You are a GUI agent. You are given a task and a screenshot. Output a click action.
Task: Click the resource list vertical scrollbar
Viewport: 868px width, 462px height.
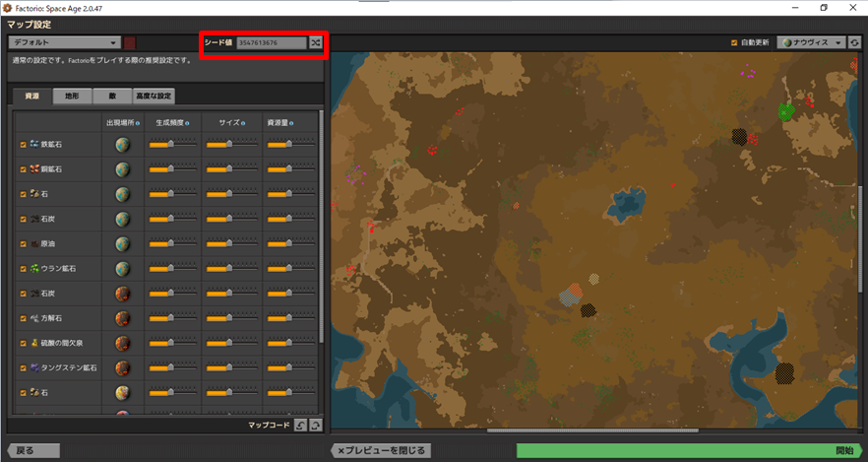(322, 228)
